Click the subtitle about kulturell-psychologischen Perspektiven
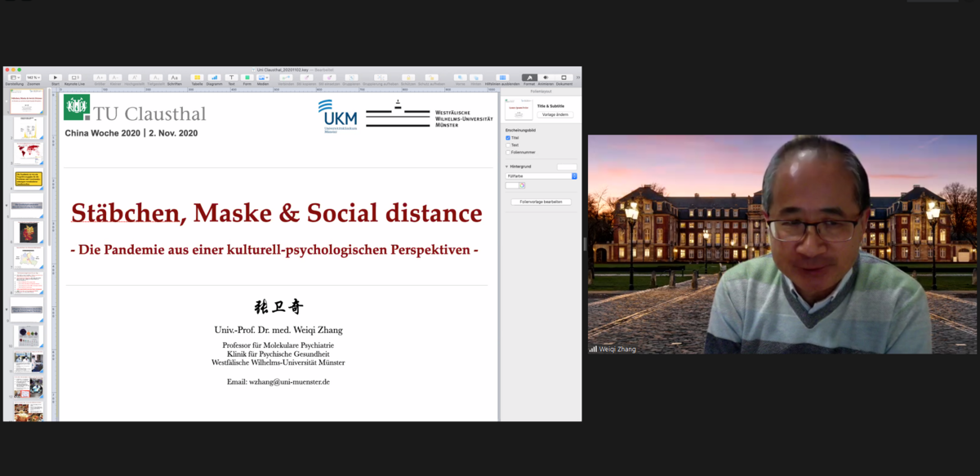The height and width of the screenshot is (476, 980). coord(274,250)
